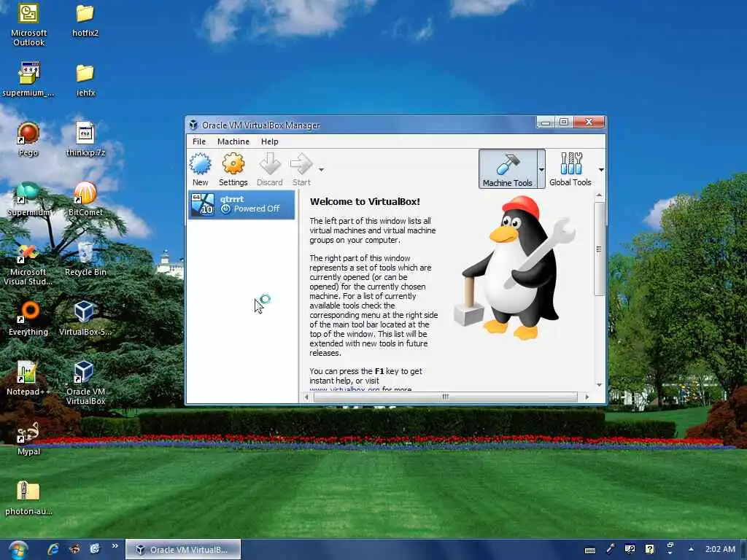This screenshot has width=747, height=560.
Task: Expand the Machine Tools dropdown arrow
Action: (541, 169)
